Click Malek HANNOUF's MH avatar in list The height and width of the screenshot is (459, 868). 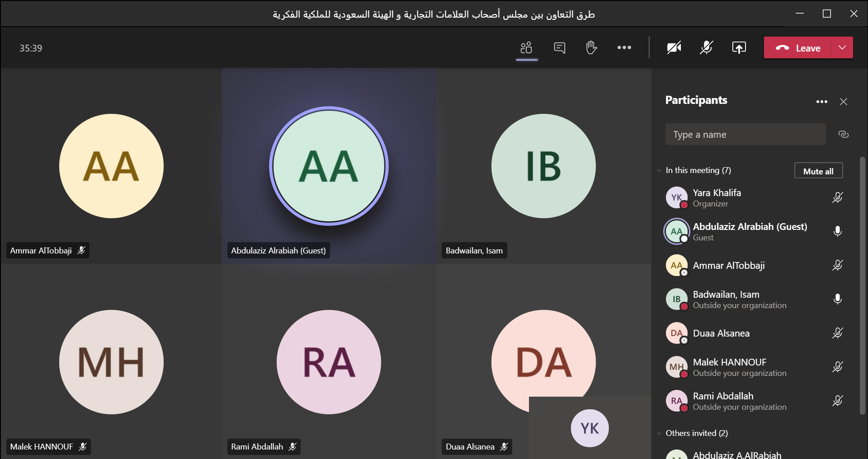tap(676, 367)
